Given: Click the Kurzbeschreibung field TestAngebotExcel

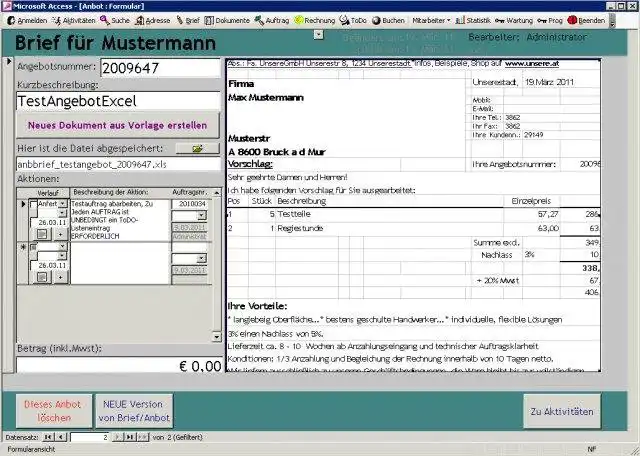Looking at the screenshot, I should point(118,101).
